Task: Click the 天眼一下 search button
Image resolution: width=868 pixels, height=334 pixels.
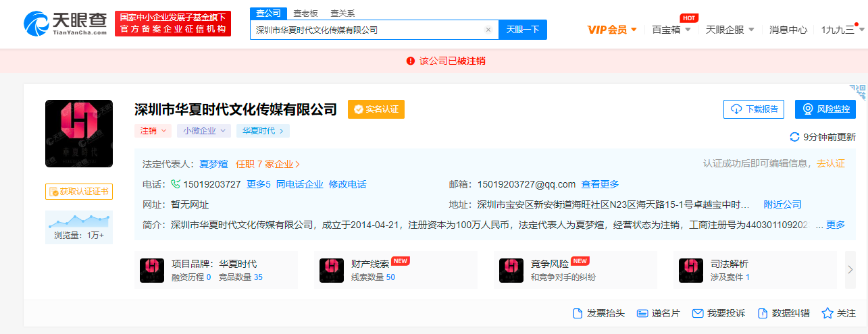Action: pos(523,30)
